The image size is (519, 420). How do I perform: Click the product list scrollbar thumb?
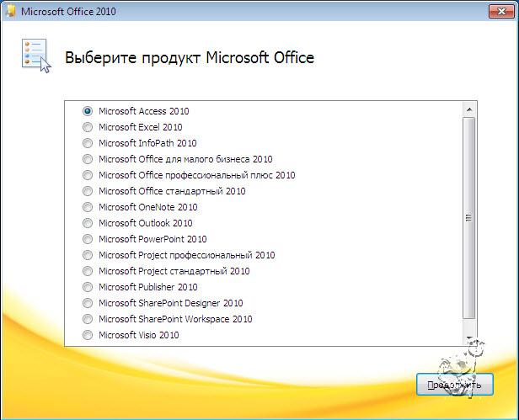pyautogui.click(x=469, y=218)
